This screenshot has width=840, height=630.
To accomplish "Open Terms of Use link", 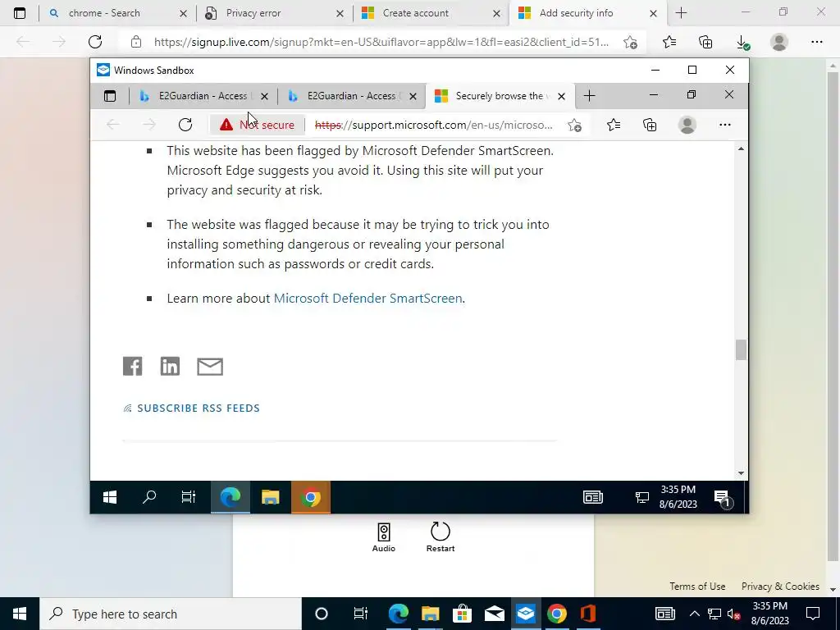I will click(x=697, y=586).
